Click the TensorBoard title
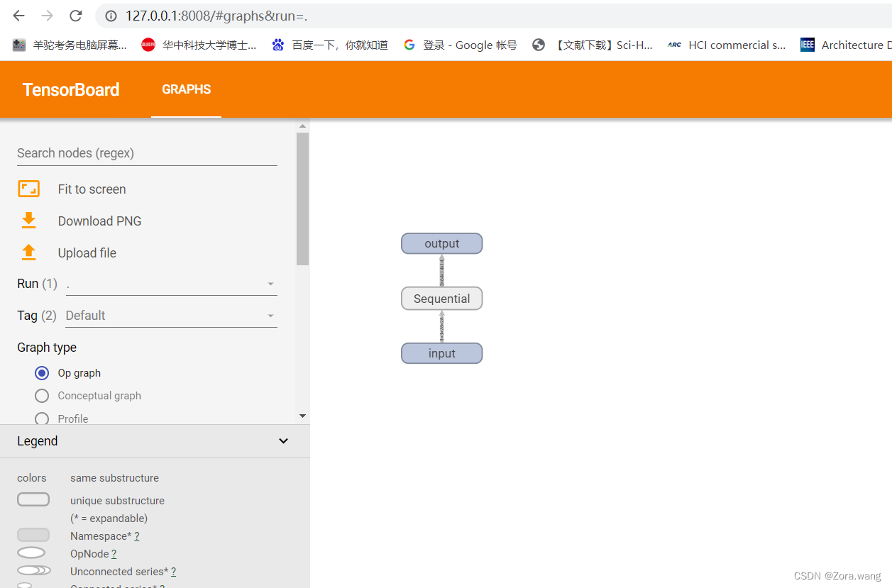The height and width of the screenshot is (588, 892). click(x=70, y=89)
